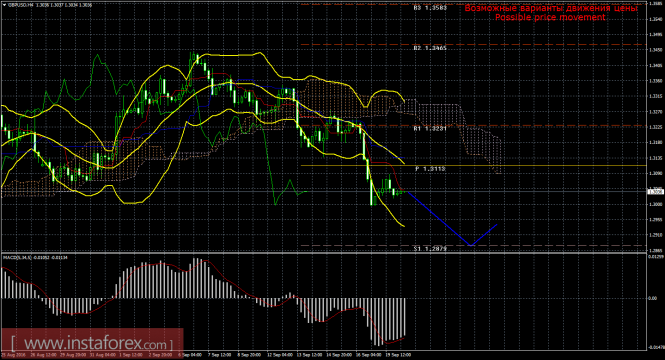Select the blue forecast trend line

point(452,219)
